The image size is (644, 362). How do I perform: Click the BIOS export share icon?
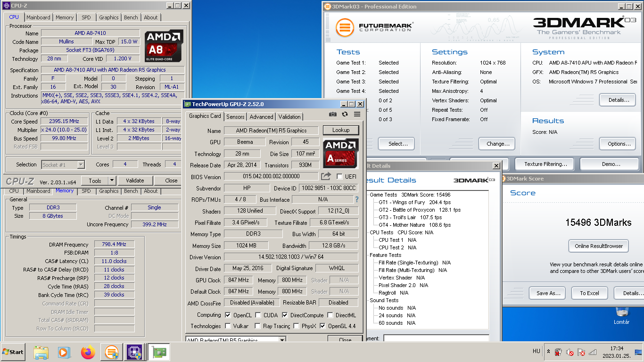point(326,176)
